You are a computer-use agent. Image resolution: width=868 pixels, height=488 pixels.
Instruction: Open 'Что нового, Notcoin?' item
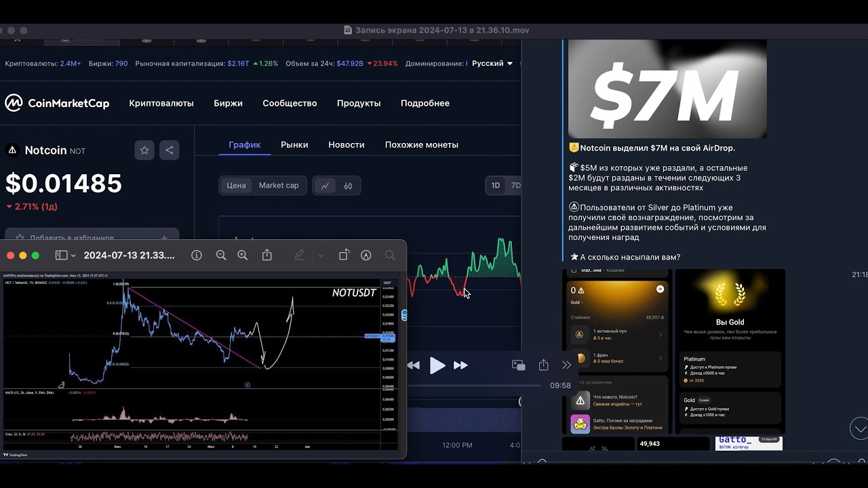click(x=617, y=401)
